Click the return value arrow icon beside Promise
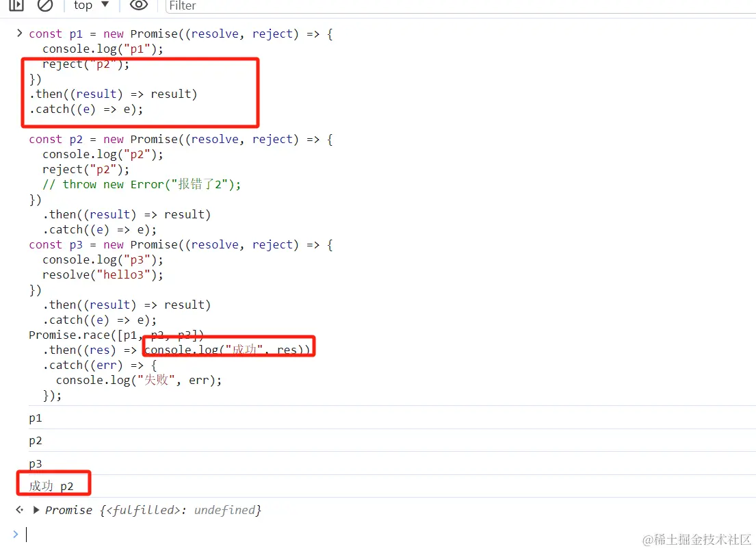This screenshot has width=756, height=551. (19, 509)
